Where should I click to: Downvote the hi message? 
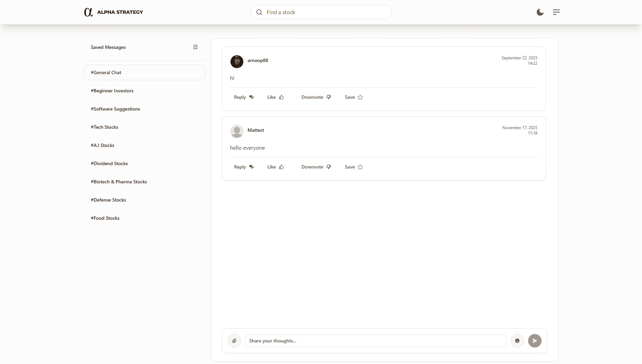click(x=316, y=97)
